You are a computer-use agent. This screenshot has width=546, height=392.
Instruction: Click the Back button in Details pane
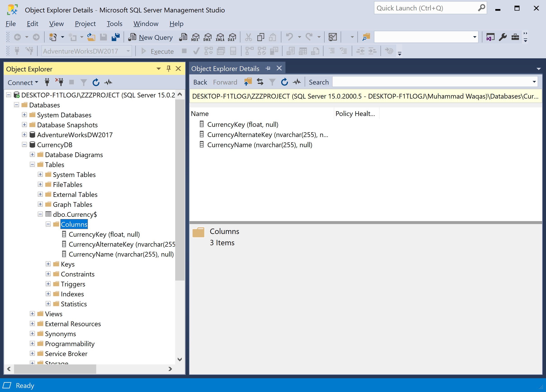point(200,82)
